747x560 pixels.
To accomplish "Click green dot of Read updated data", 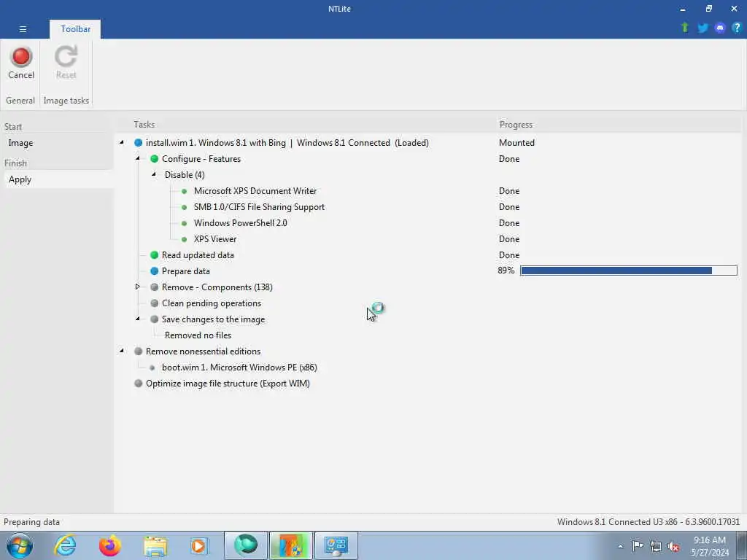I will 155,254.
